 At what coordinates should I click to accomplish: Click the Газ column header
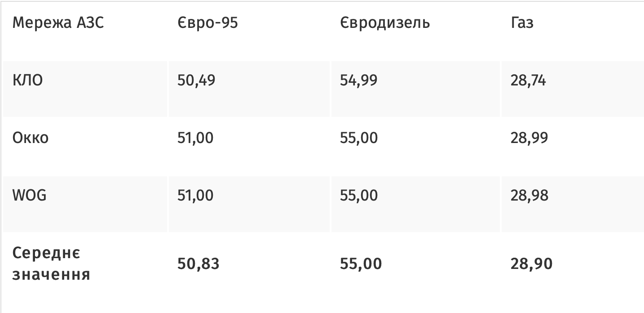pos(522,23)
